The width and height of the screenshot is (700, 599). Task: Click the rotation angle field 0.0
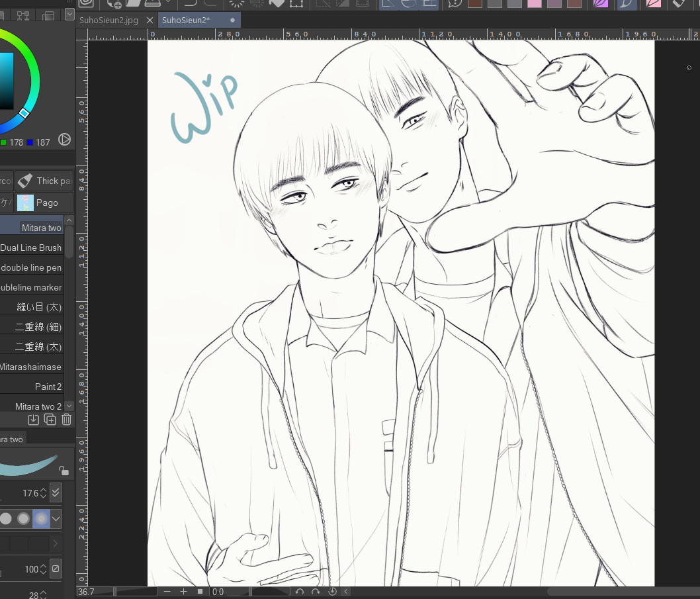click(228, 592)
